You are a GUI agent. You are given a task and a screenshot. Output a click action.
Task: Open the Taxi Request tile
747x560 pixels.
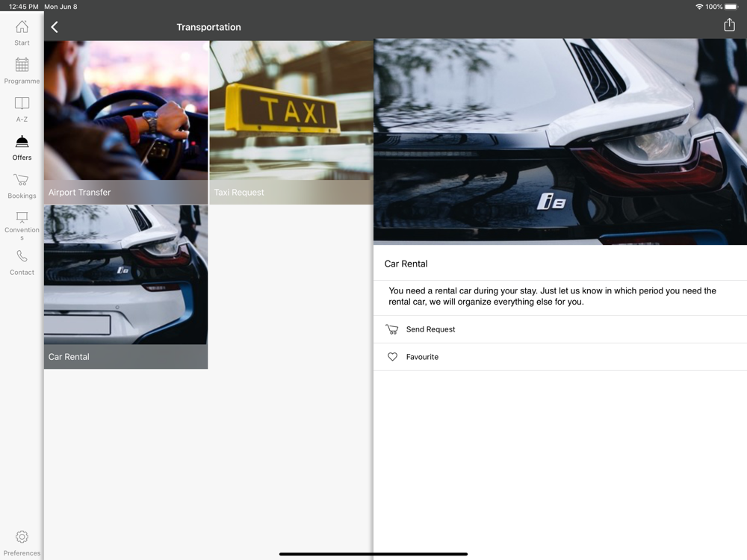tap(291, 122)
